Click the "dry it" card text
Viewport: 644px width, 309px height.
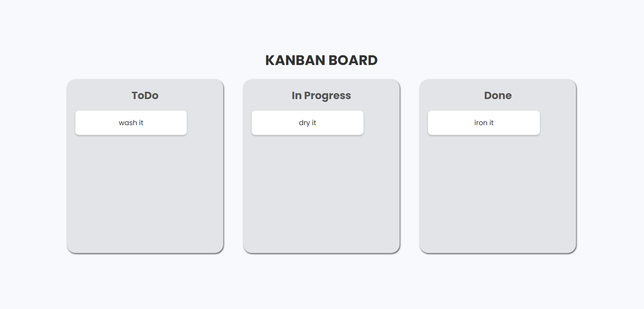tap(307, 122)
